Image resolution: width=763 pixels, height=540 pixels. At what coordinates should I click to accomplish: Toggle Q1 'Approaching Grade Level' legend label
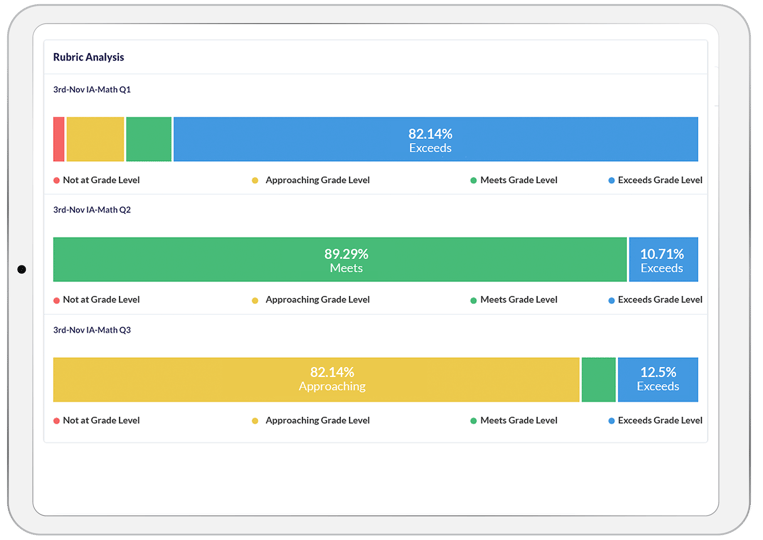coord(317,181)
